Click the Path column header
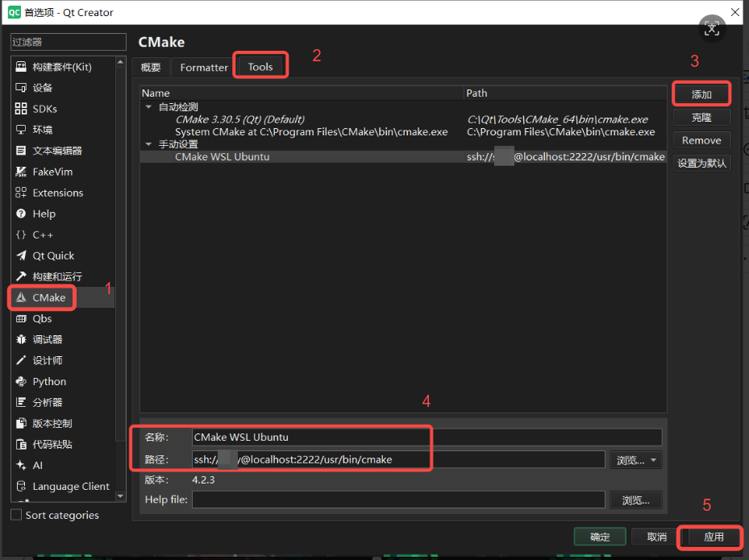 [565, 93]
